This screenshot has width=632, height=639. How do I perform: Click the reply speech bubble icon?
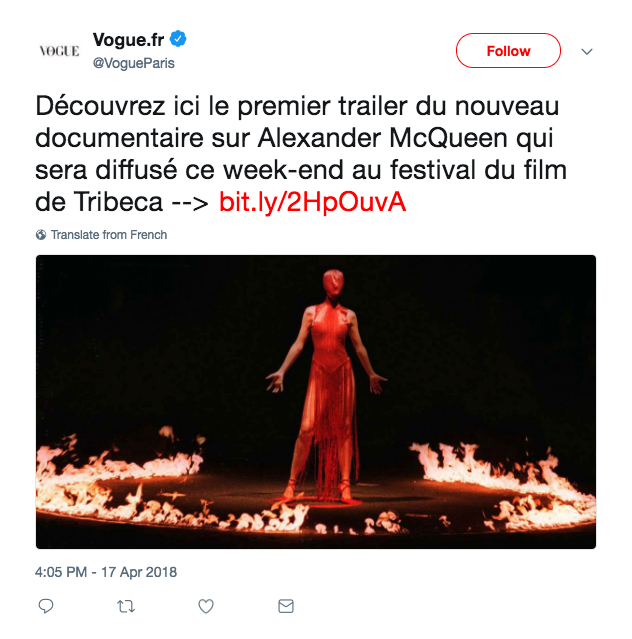coord(46,606)
